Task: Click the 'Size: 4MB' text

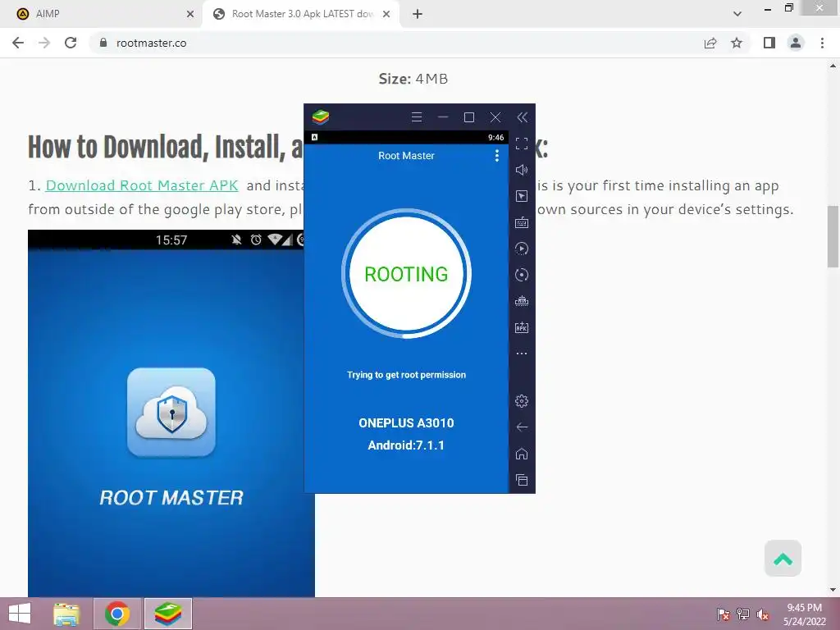Action: pos(413,79)
